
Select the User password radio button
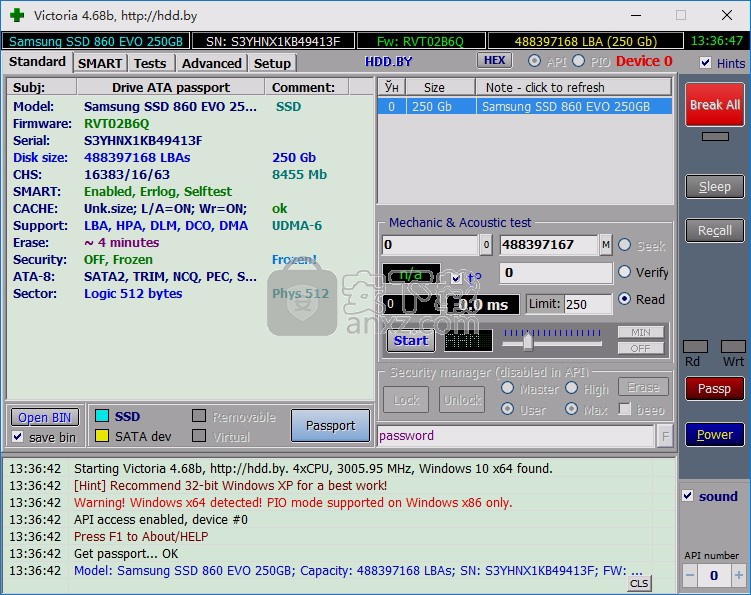(507, 409)
